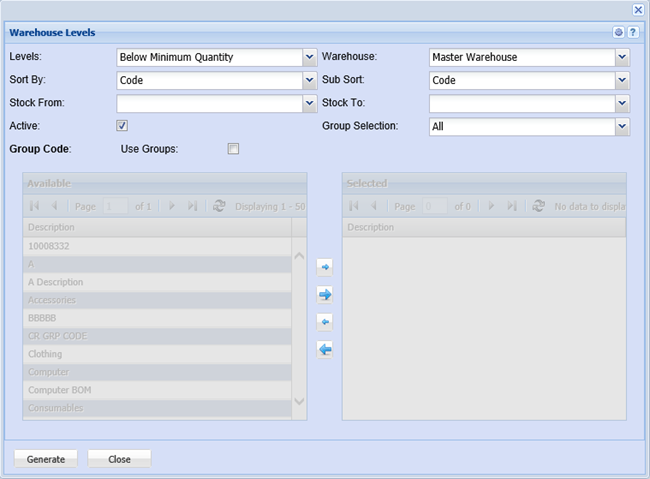650x479 pixels.
Task: Uncheck the Active checkbox
Action: (x=122, y=126)
